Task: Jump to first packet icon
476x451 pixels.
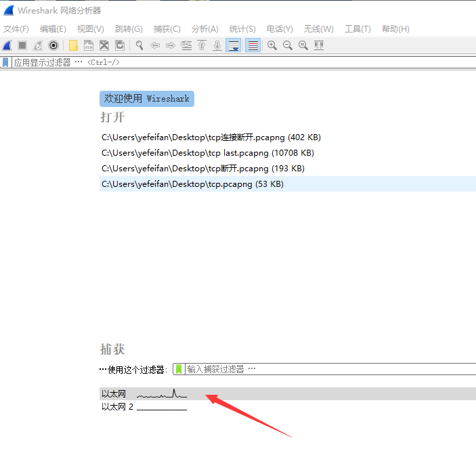Action: coord(202,45)
